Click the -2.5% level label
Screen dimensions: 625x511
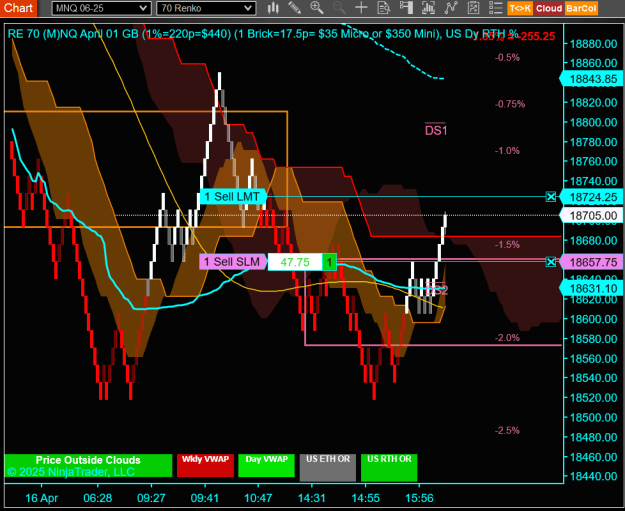[507, 430]
